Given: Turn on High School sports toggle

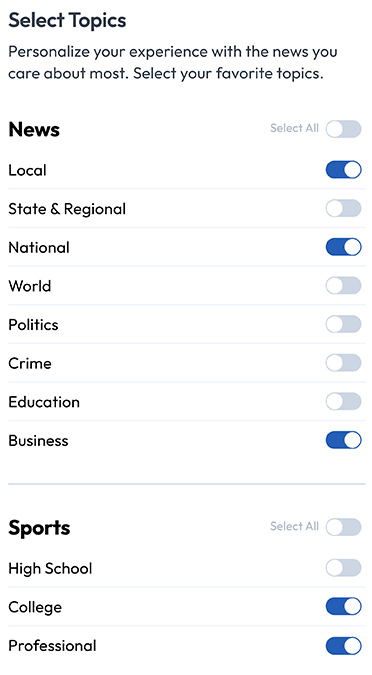Looking at the screenshot, I should pos(343,568).
